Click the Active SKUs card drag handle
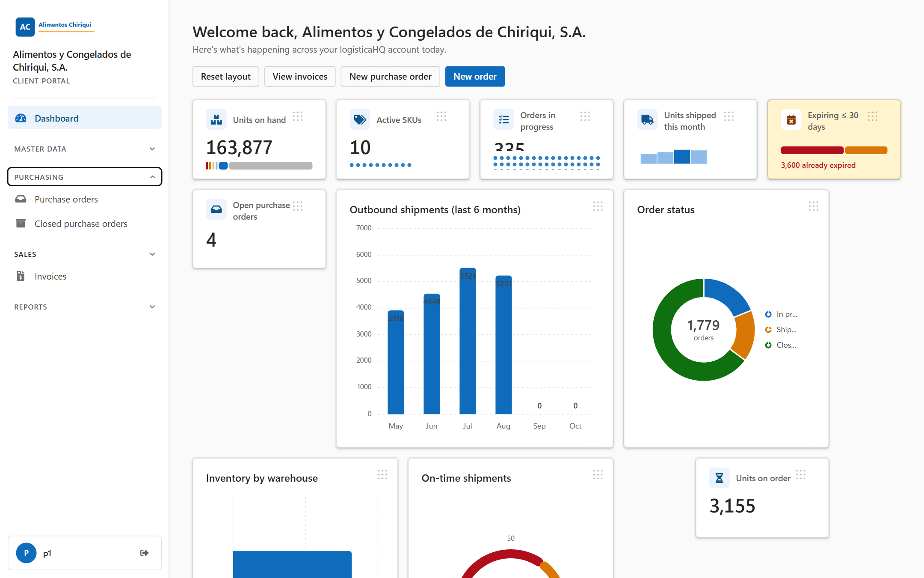Image resolution: width=924 pixels, height=578 pixels. (x=441, y=116)
